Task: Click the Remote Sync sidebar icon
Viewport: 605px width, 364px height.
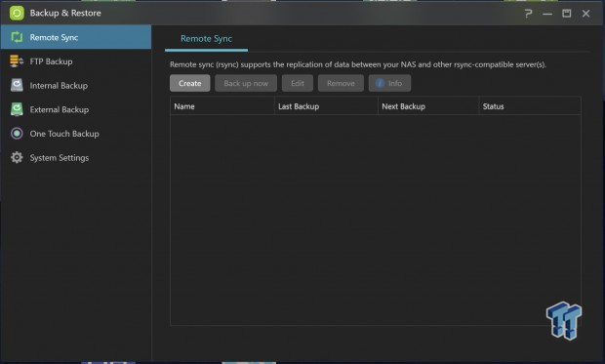Action: [x=17, y=37]
